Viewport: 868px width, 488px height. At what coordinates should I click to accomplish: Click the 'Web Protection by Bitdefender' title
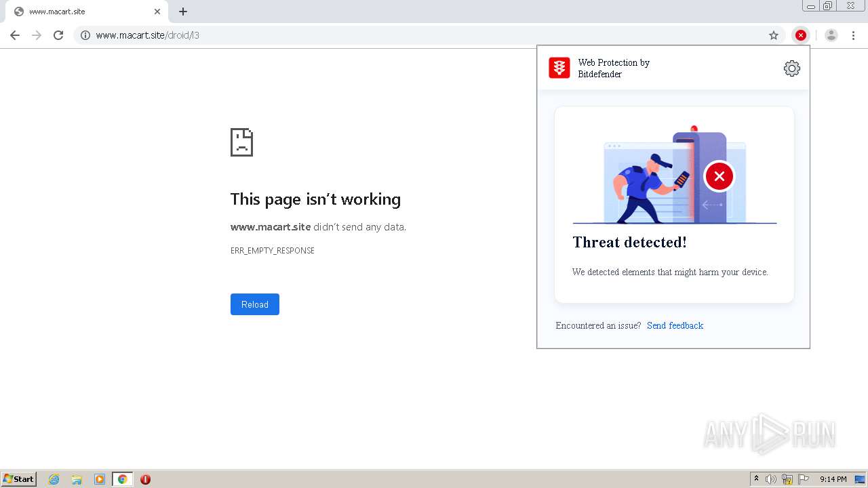coord(614,68)
